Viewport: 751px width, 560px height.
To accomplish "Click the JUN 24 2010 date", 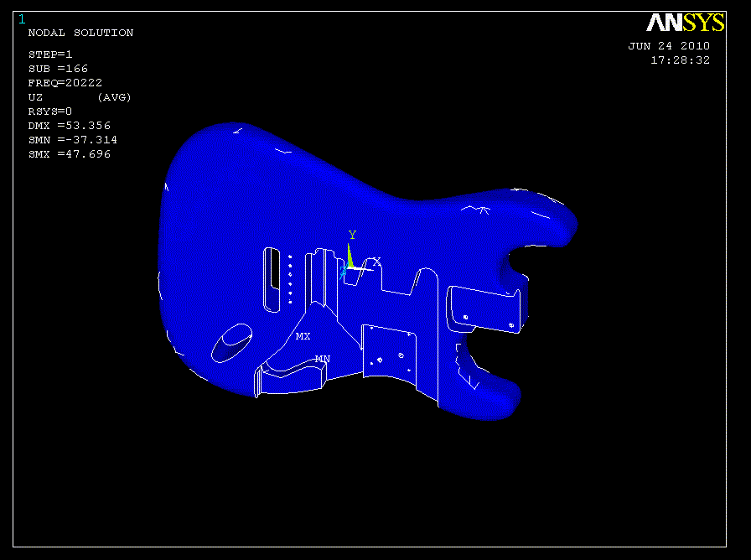I will click(669, 46).
